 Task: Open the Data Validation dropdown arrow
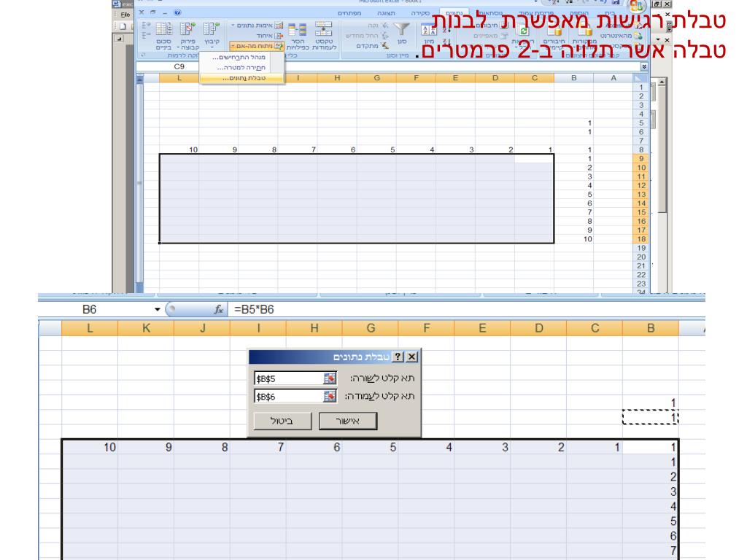(x=233, y=26)
